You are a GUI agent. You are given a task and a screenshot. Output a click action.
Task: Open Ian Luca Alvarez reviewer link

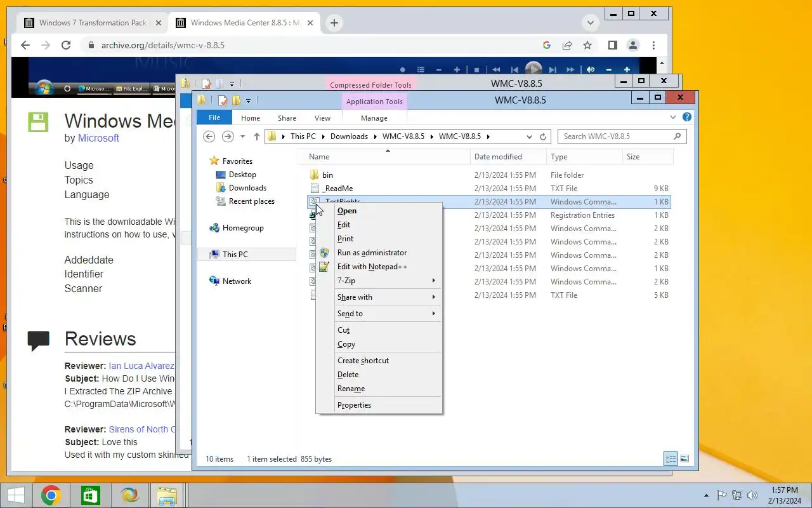pos(141,366)
